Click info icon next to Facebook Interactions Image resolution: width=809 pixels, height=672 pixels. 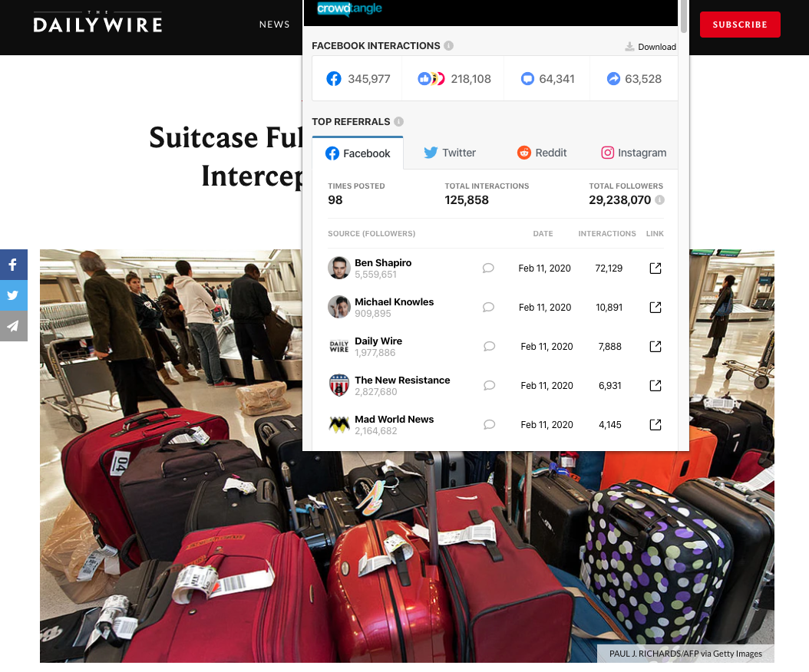tap(449, 46)
